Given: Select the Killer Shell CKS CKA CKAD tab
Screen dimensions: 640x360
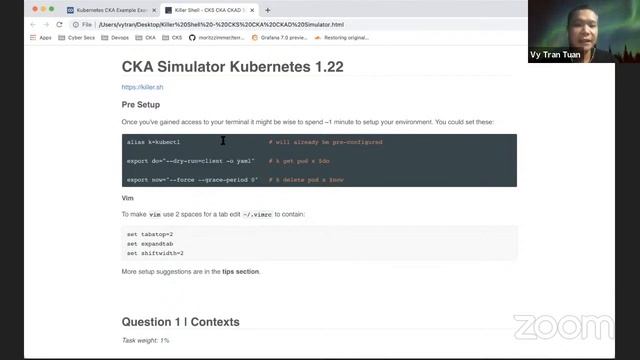Looking at the screenshot, I should (x=209, y=10).
